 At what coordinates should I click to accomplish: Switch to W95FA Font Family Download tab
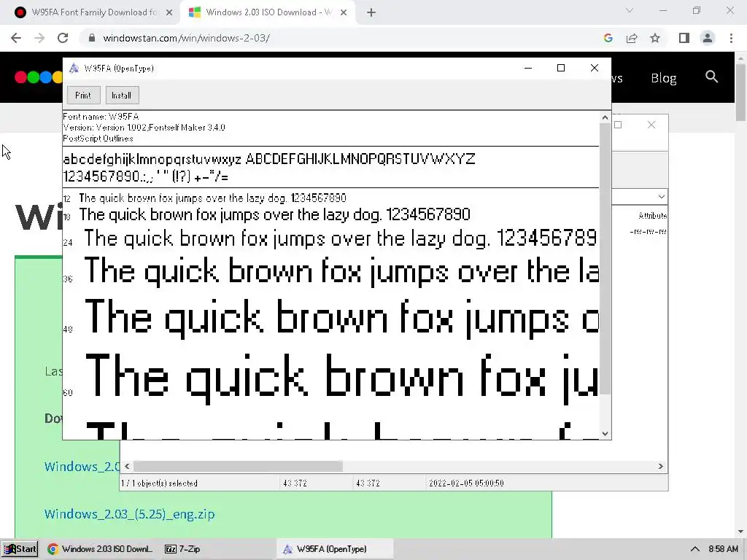(94, 12)
